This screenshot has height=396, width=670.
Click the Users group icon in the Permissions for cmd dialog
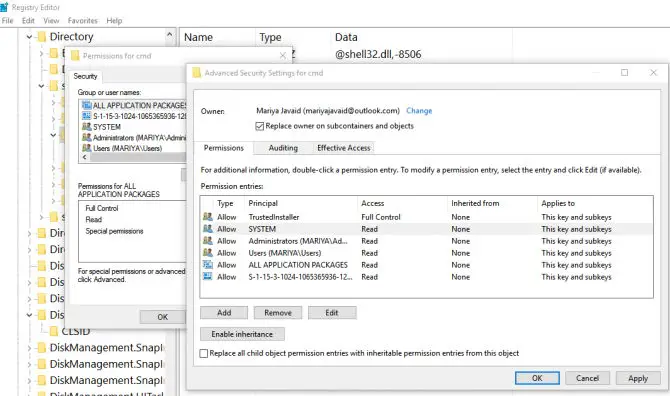pos(87,148)
